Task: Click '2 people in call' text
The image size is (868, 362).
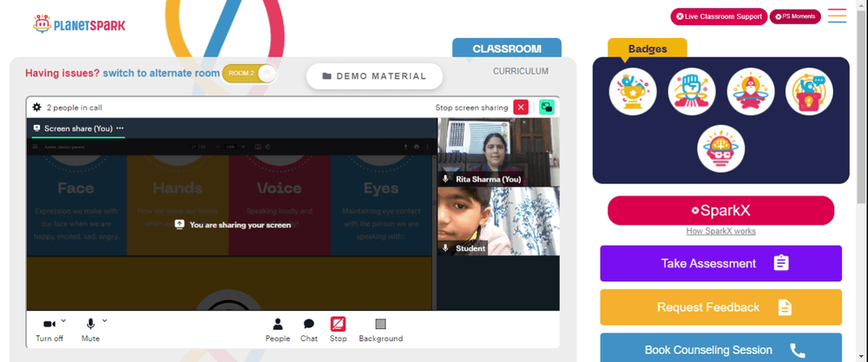Action: [x=74, y=108]
